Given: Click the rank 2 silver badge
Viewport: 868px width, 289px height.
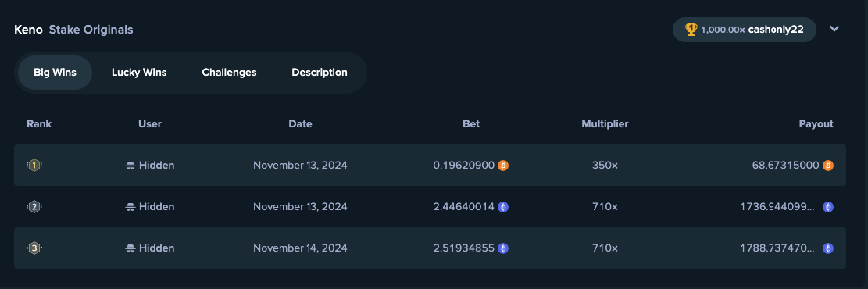Looking at the screenshot, I should 34,206.
